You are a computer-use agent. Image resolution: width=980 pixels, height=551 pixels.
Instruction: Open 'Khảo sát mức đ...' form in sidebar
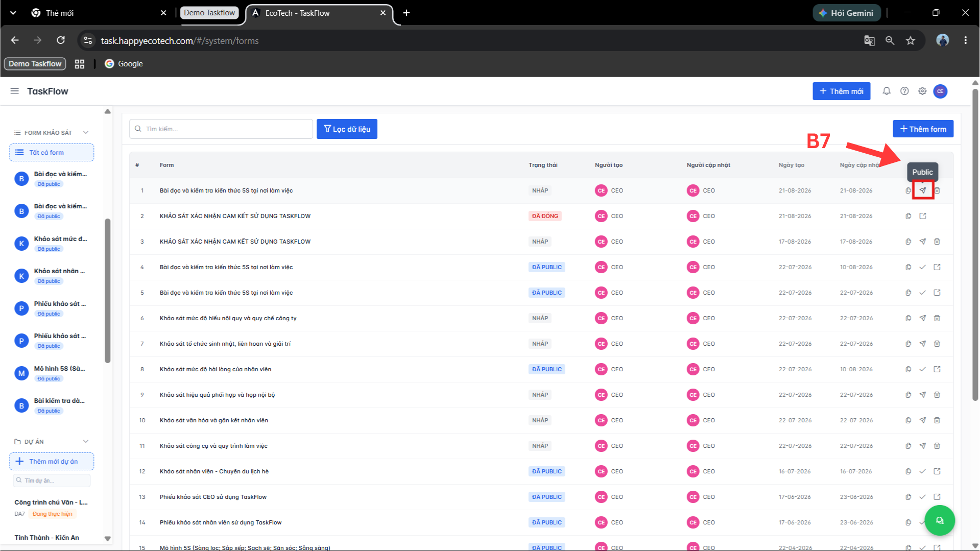pyautogui.click(x=52, y=243)
